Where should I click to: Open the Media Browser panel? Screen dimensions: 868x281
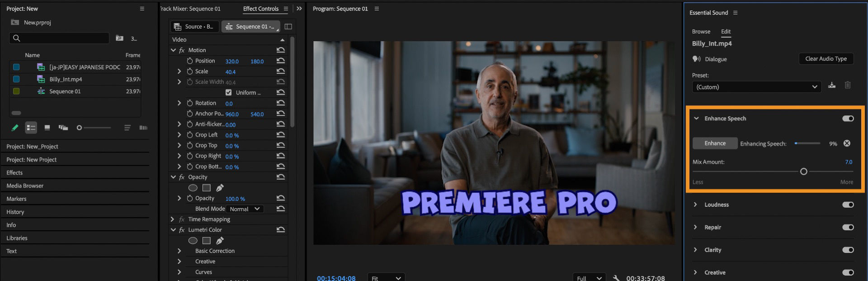click(25, 186)
